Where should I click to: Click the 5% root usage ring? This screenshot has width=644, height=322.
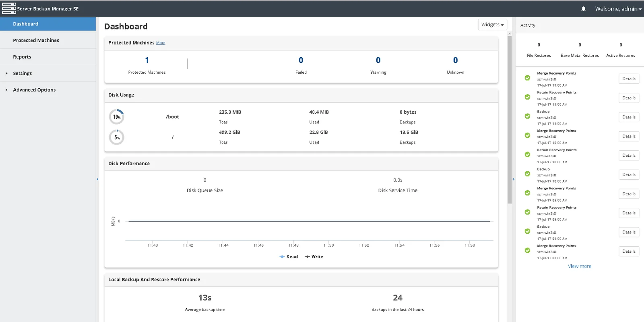tap(117, 137)
